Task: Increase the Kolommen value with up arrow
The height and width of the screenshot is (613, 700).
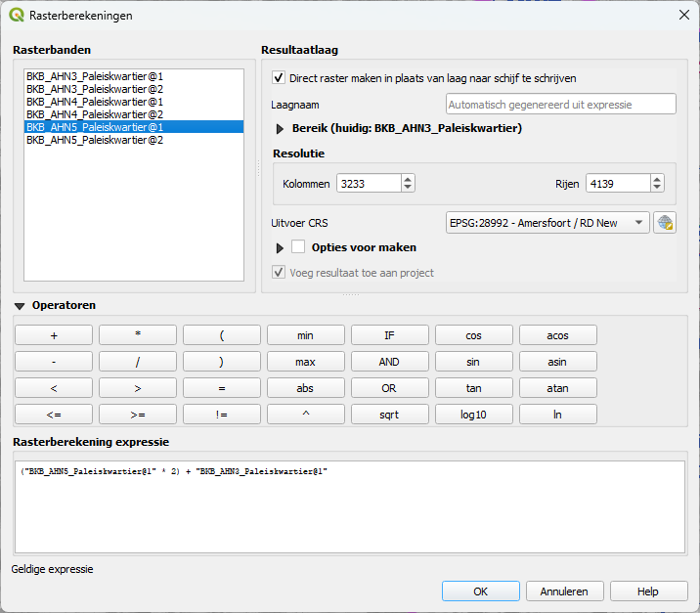Action: [x=408, y=179]
